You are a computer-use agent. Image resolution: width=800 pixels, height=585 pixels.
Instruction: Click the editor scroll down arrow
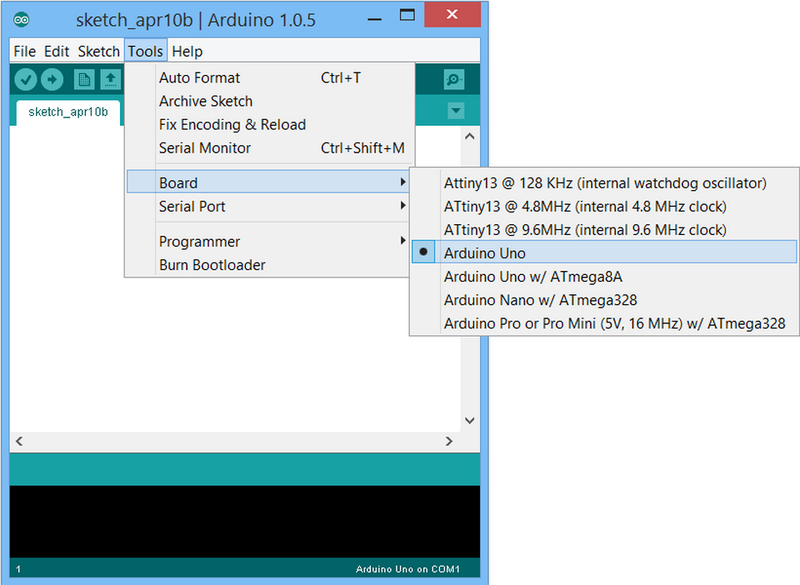tap(470, 421)
